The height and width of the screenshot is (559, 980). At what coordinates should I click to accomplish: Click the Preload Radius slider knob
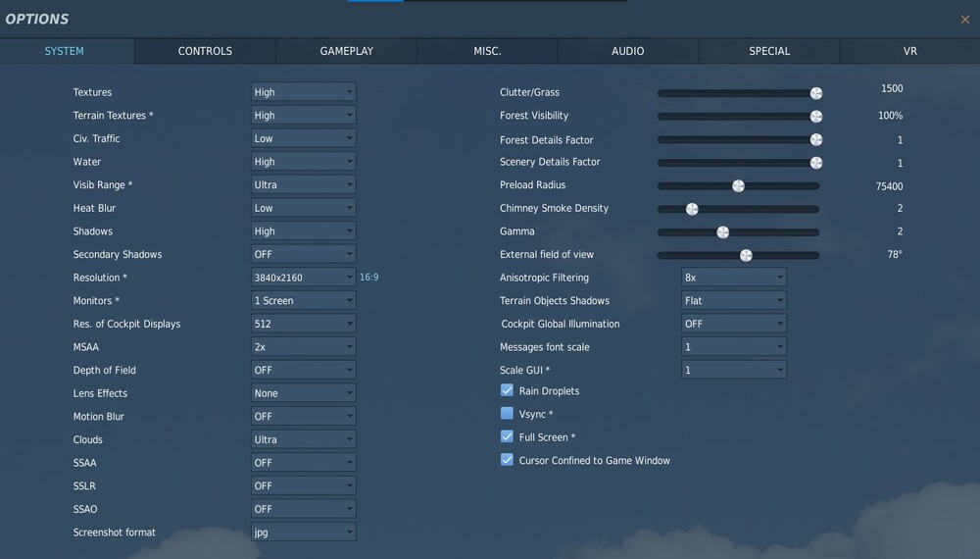pos(738,186)
